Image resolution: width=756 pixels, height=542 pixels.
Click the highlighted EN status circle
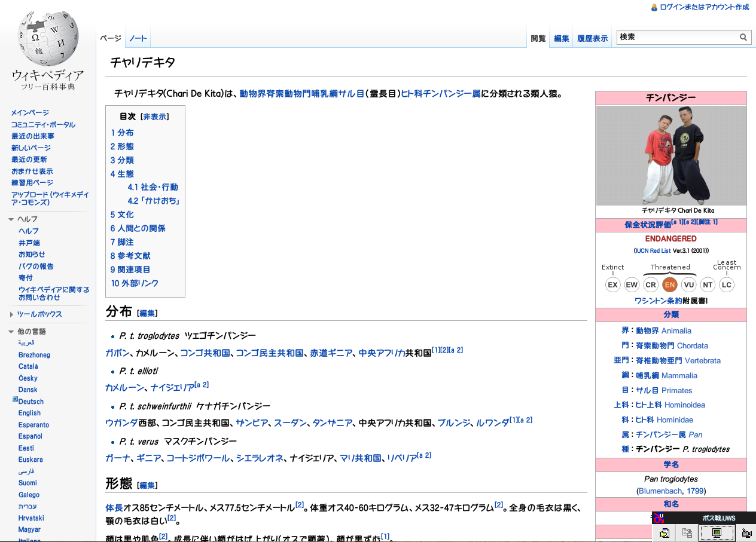tap(670, 285)
